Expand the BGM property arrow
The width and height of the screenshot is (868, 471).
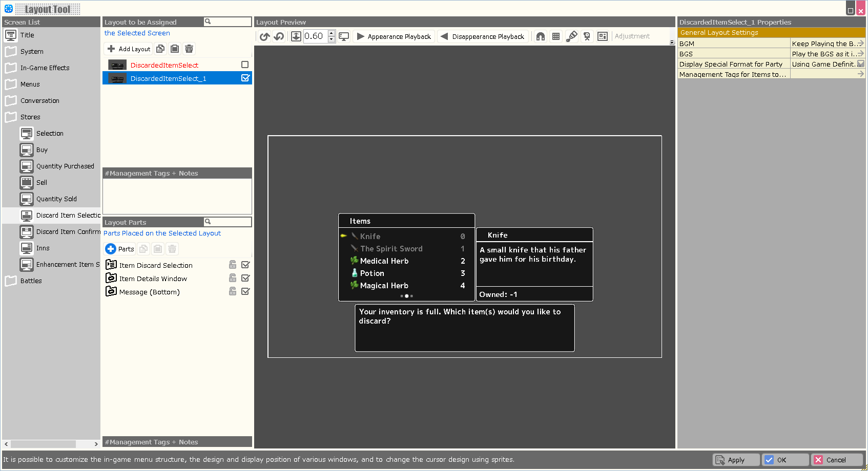860,44
